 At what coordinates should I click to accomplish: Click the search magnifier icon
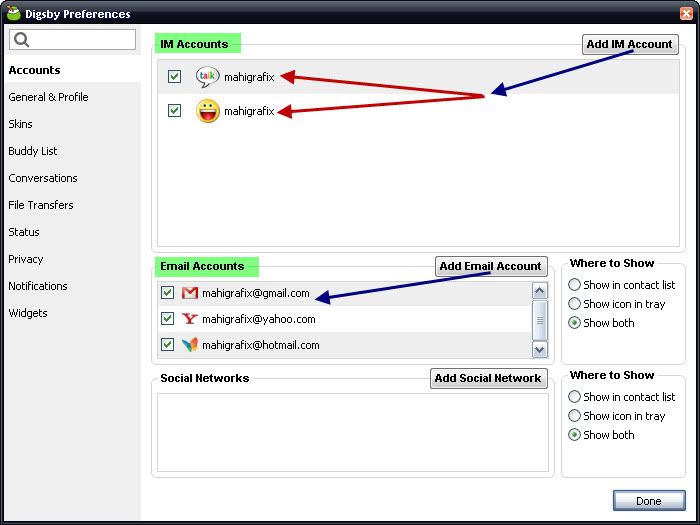[x=21, y=40]
